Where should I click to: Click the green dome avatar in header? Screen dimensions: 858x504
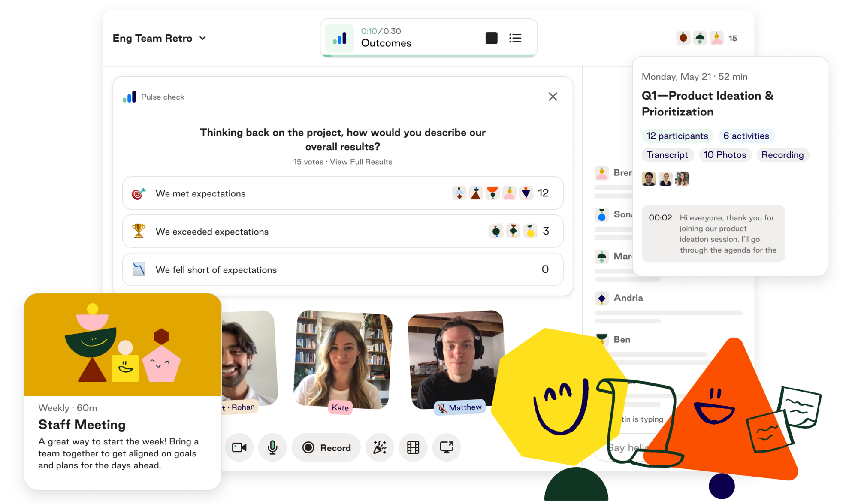tap(700, 38)
